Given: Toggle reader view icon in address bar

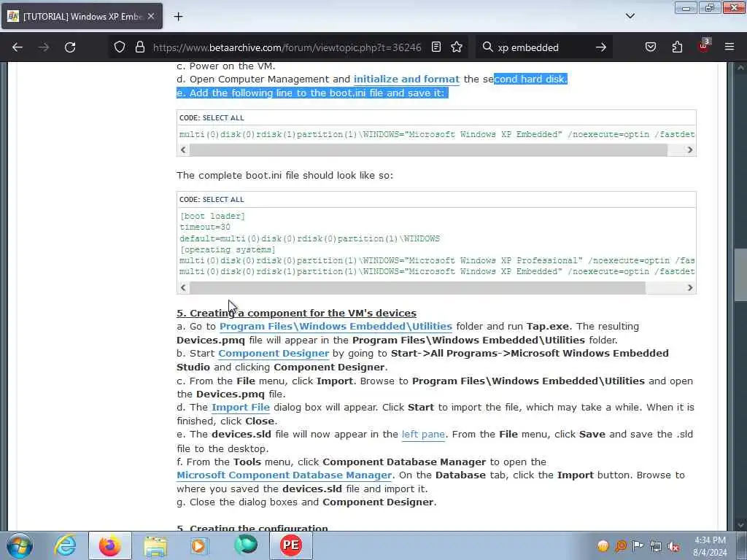Looking at the screenshot, I should [x=436, y=47].
